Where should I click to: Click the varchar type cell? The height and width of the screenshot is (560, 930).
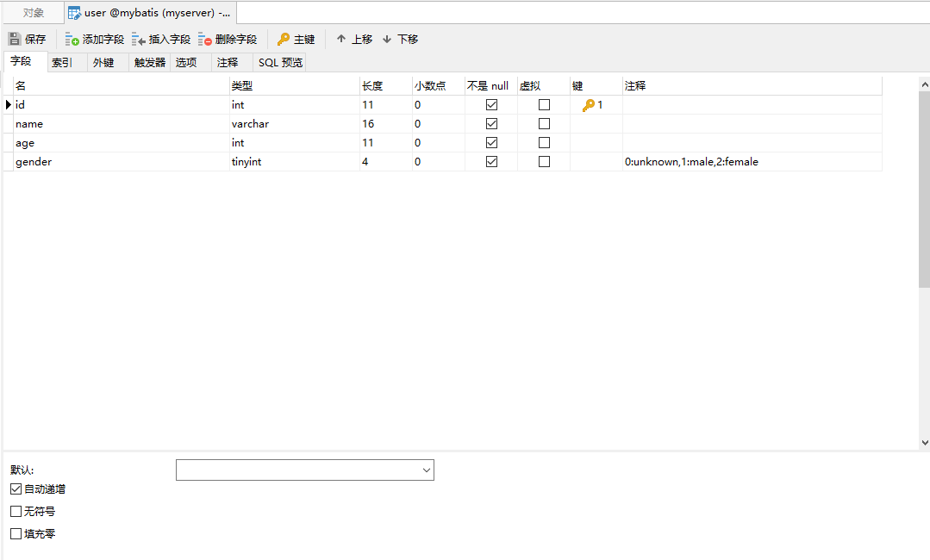click(295, 124)
